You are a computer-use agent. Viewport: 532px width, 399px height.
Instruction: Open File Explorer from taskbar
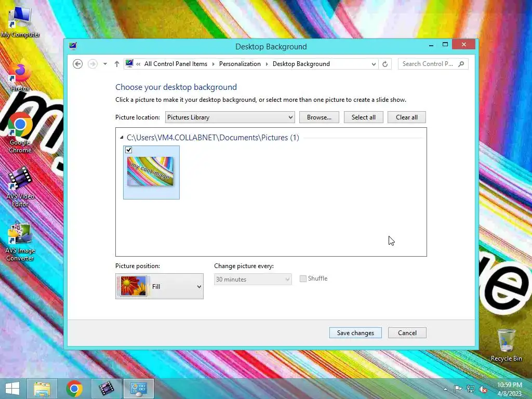[x=42, y=389]
